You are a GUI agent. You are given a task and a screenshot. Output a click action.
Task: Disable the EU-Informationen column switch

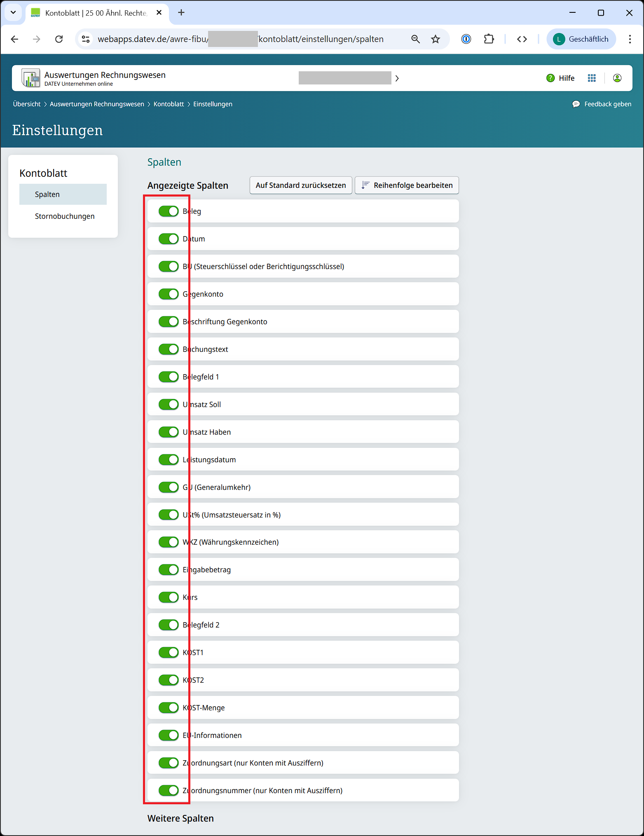pyautogui.click(x=169, y=735)
